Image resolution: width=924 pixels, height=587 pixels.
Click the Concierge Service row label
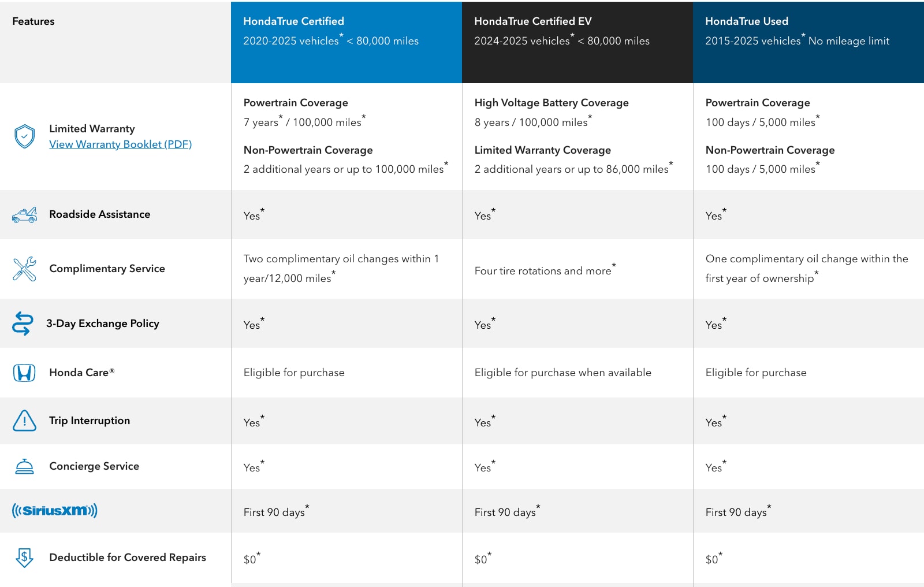point(94,466)
